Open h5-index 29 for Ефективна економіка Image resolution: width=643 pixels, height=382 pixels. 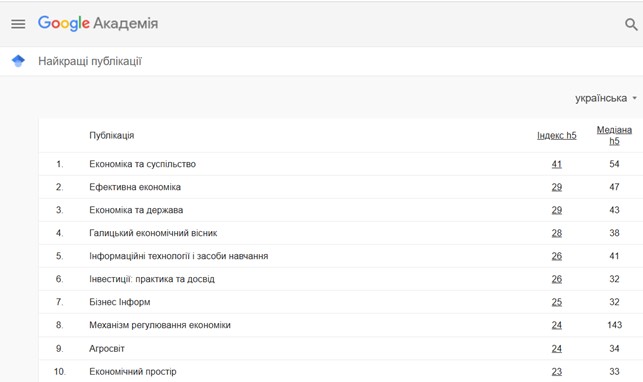coord(556,187)
